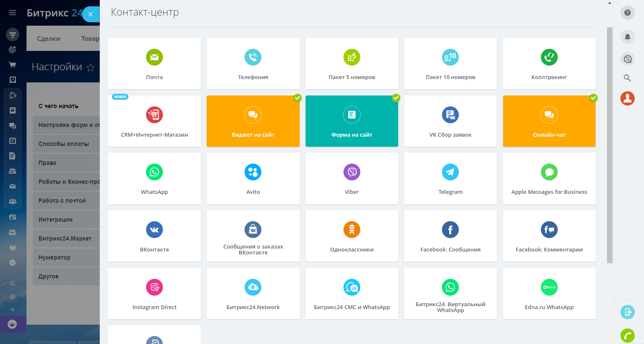Open the Другое settings section

[66, 276]
